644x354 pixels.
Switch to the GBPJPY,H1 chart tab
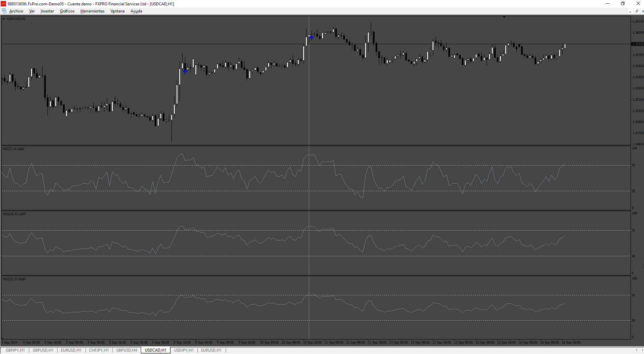point(15,350)
